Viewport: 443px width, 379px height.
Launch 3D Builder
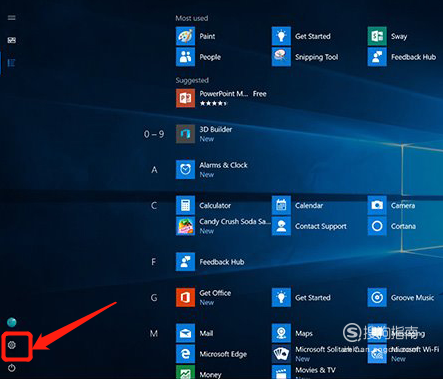[204, 134]
